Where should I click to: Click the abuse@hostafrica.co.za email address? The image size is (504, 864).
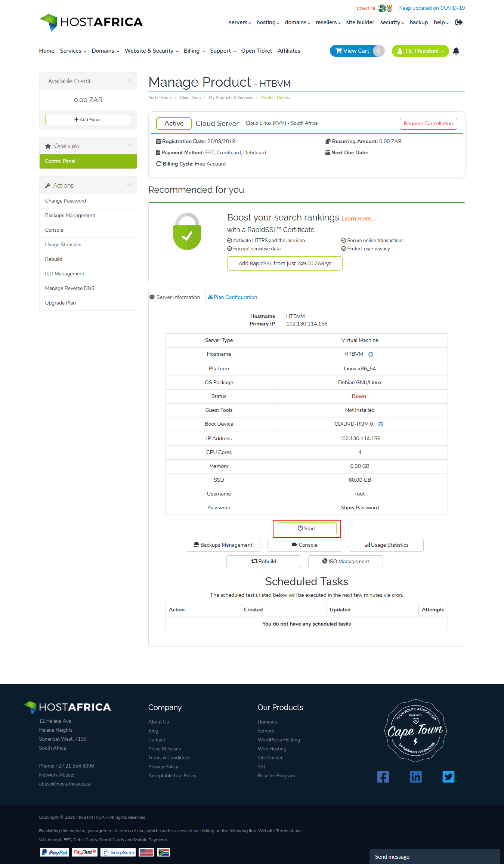pos(65,784)
